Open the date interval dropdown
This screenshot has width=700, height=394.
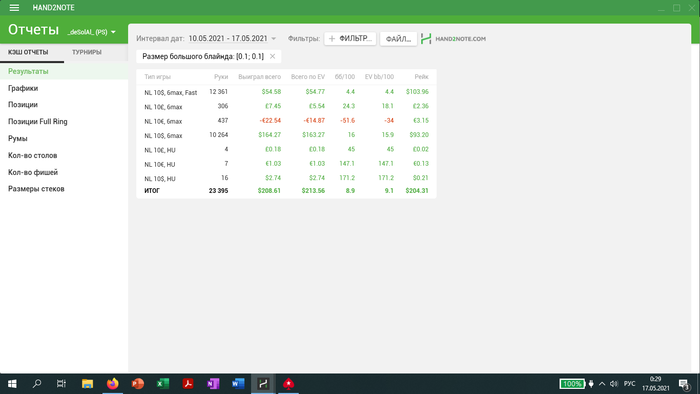point(232,39)
